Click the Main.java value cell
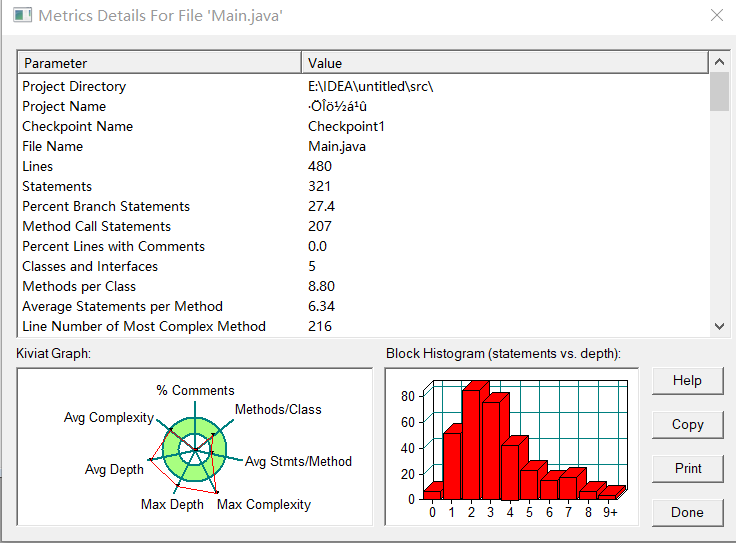 pyautogui.click(x=337, y=146)
